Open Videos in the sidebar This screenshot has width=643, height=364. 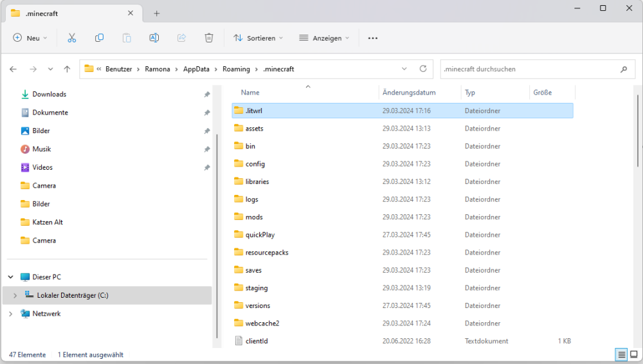pos(42,167)
